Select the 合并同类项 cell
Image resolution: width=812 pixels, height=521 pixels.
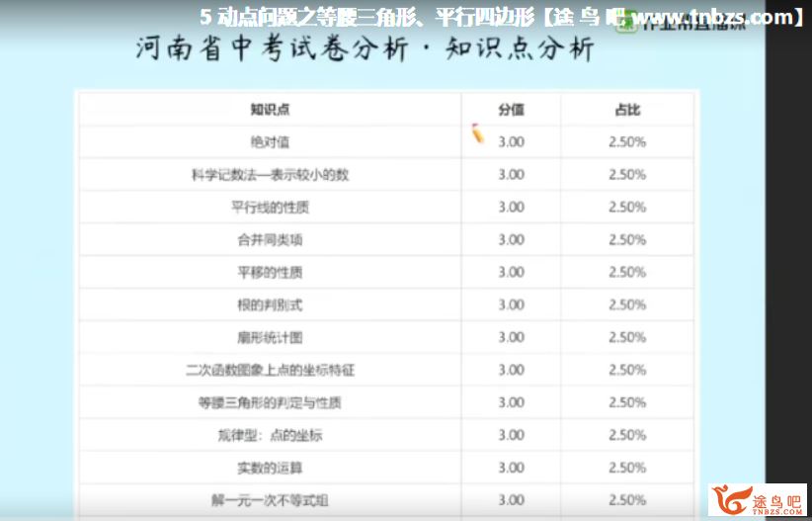(270, 240)
